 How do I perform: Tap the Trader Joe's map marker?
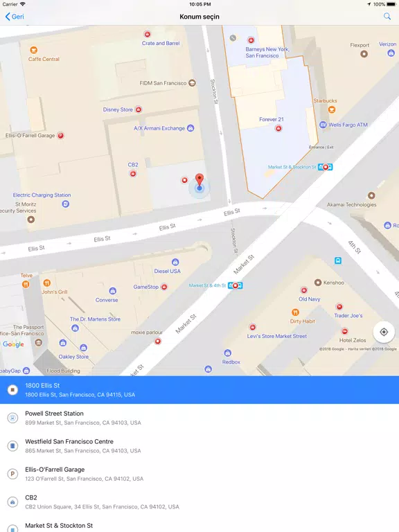pos(339,307)
